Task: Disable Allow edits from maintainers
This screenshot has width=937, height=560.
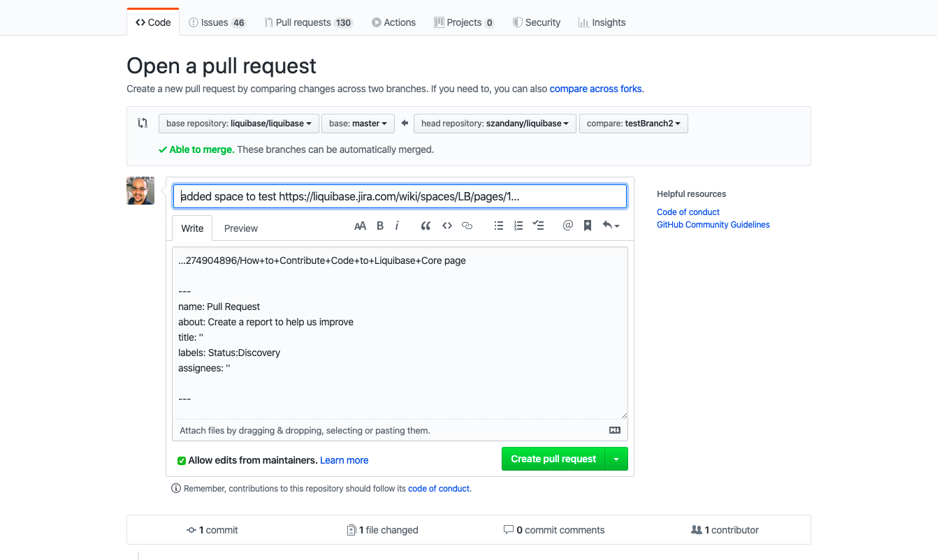Action: pyautogui.click(x=181, y=460)
